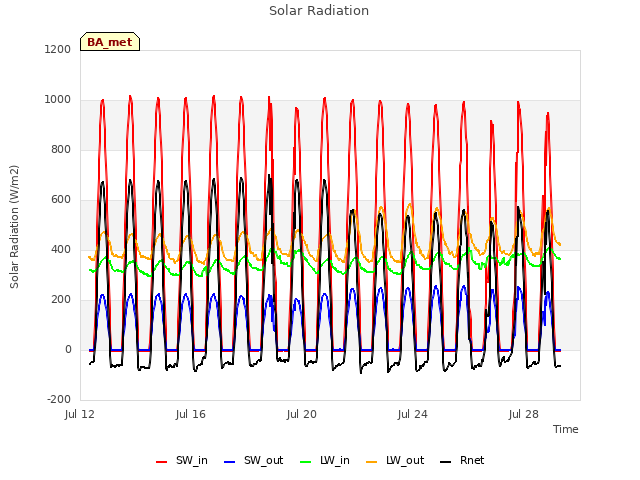This screenshot has height=480, width=640.
Task: Click the red SW_in legend color marker
Action: [162, 462]
